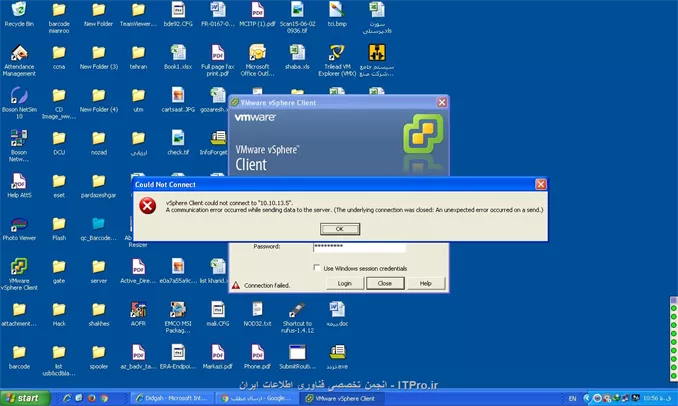Select the Boson NetSim 10 desktop icon

(19, 103)
